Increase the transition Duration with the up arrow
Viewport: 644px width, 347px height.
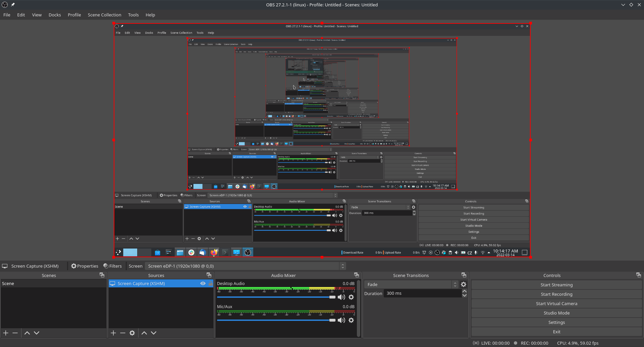coord(465,291)
